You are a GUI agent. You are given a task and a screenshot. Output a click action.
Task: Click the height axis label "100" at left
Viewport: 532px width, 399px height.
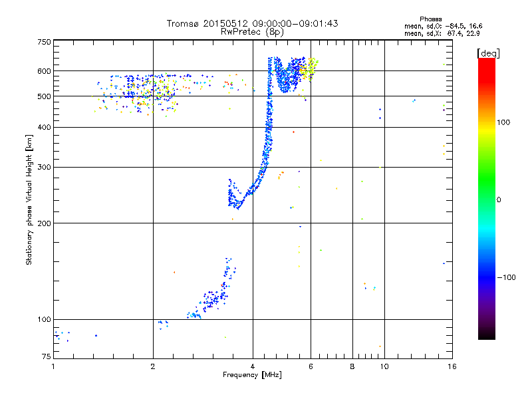pos(44,320)
